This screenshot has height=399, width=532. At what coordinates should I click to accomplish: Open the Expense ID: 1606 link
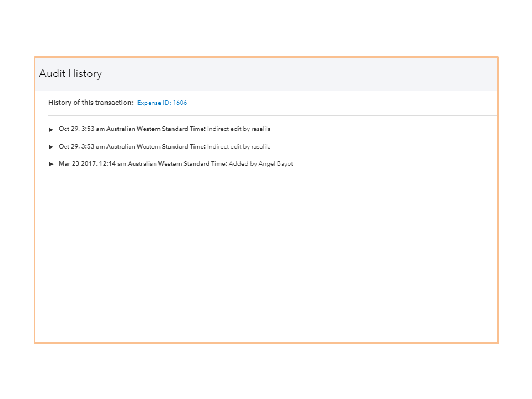click(x=162, y=103)
